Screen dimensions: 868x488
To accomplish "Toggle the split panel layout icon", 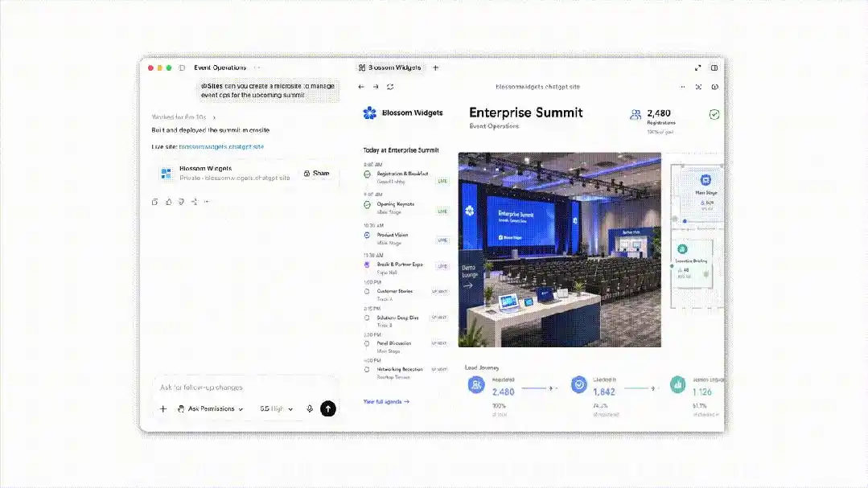I will tap(714, 68).
